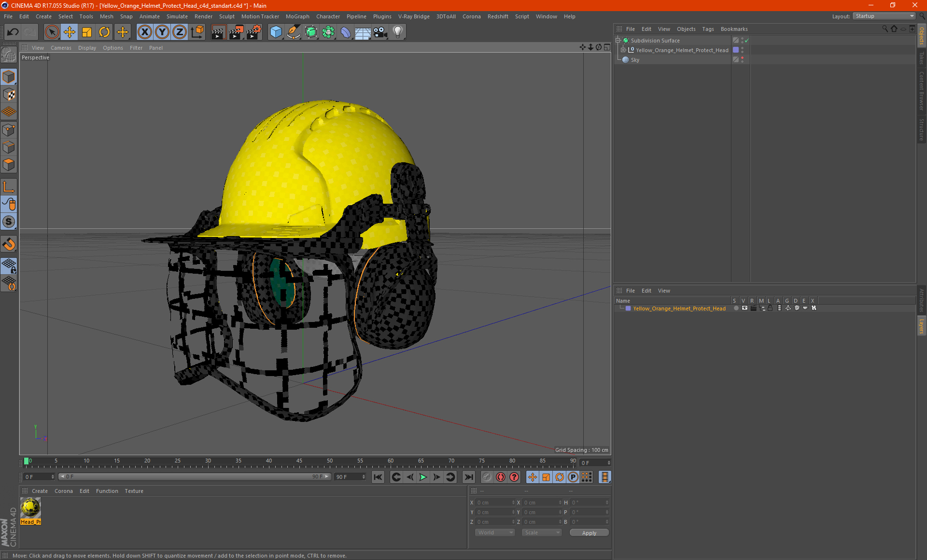Open the Redshift menu

(498, 16)
